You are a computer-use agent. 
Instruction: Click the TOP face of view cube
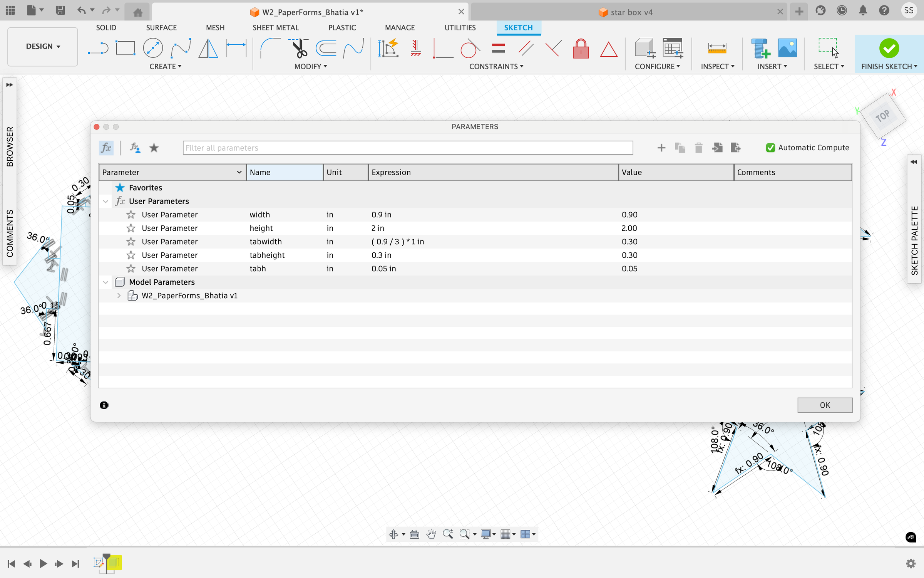point(882,116)
